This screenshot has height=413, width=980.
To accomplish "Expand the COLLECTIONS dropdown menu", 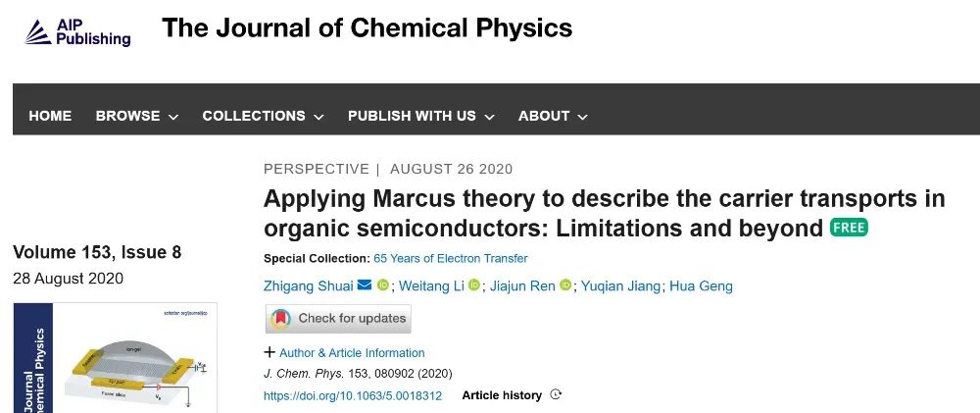I will (263, 116).
